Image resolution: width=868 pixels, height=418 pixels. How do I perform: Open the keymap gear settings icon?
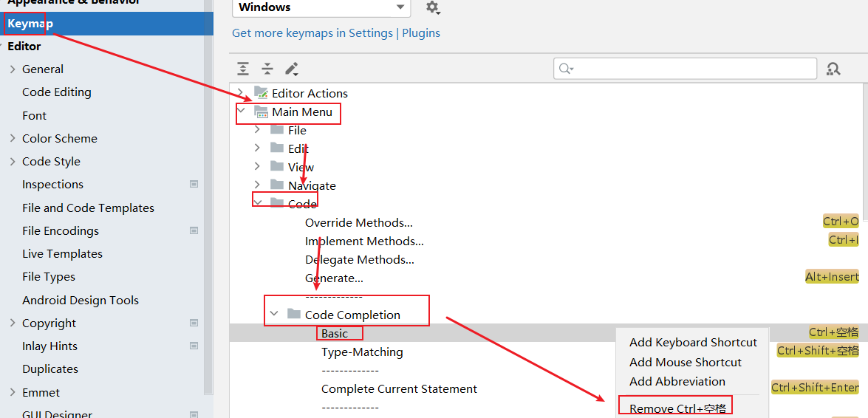432,7
